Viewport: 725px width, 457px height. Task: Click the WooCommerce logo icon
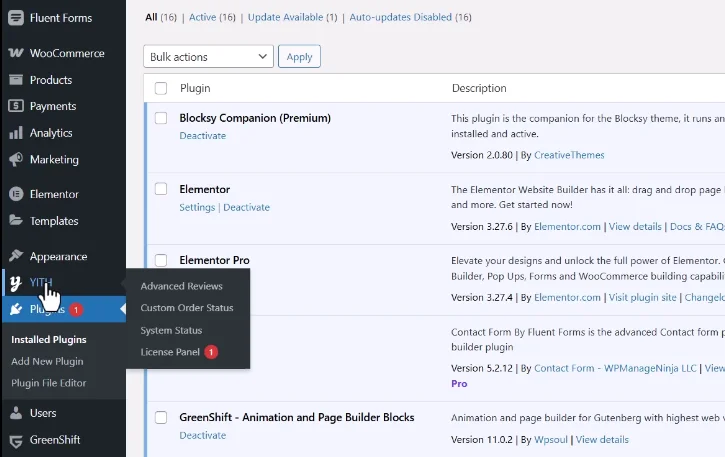pyautogui.click(x=16, y=53)
